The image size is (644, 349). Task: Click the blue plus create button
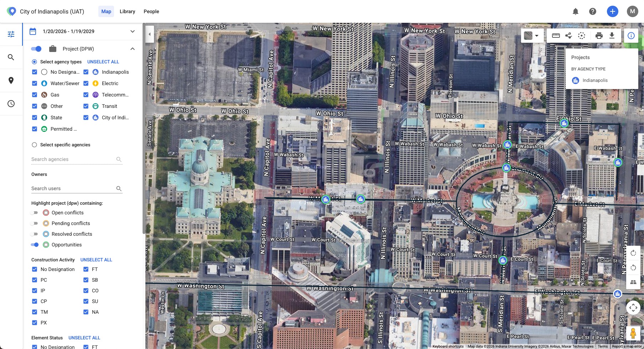point(612,11)
